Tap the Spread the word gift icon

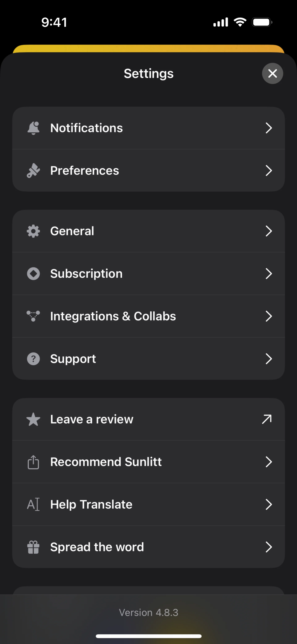pos(33,547)
